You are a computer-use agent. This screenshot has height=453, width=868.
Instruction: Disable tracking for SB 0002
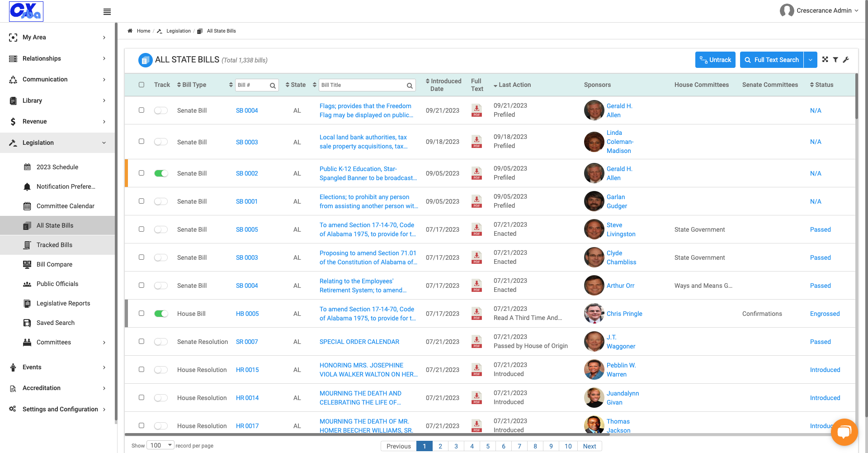click(x=161, y=173)
